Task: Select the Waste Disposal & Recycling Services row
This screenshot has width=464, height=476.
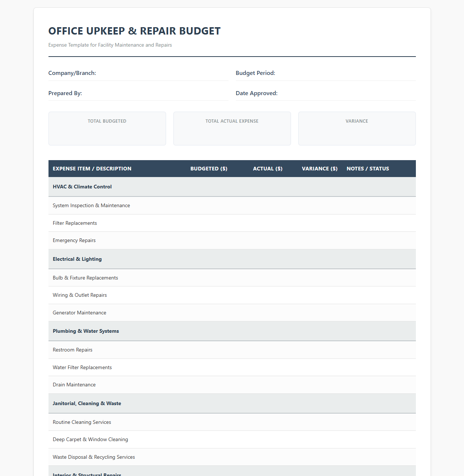Action: pyautogui.click(x=232, y=457)
